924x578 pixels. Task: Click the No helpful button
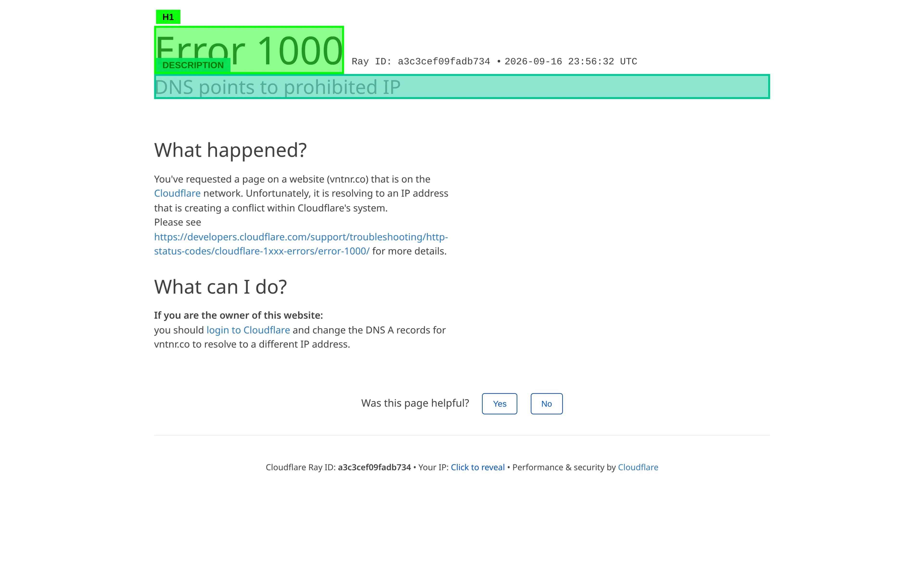[546, 404]
